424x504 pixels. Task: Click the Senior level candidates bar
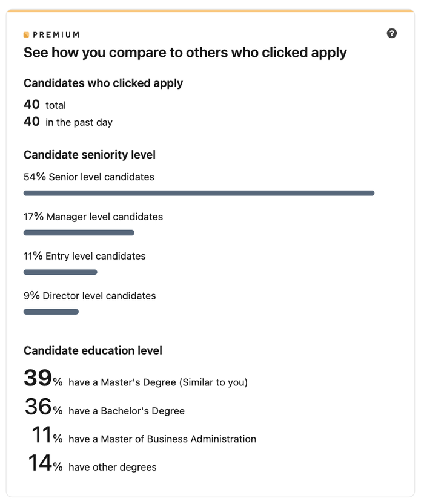pyautogui.click(x=199, y=193)
